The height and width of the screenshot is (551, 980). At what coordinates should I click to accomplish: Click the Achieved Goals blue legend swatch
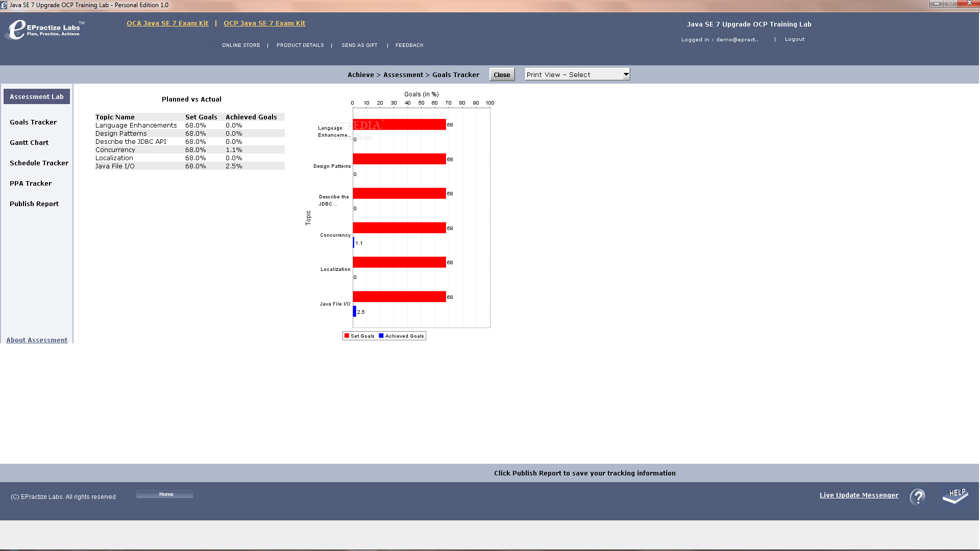click(381, 336)
